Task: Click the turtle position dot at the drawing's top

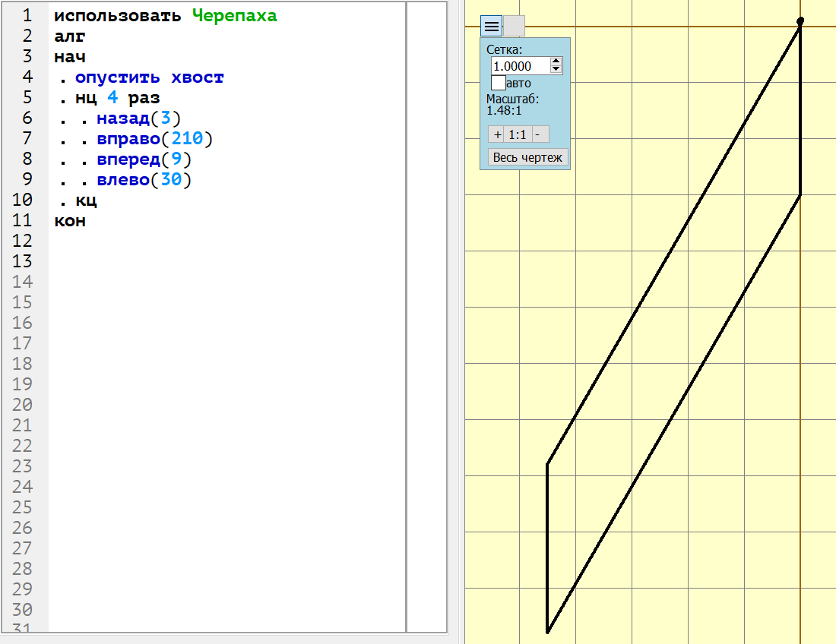Action: (800, 21)
